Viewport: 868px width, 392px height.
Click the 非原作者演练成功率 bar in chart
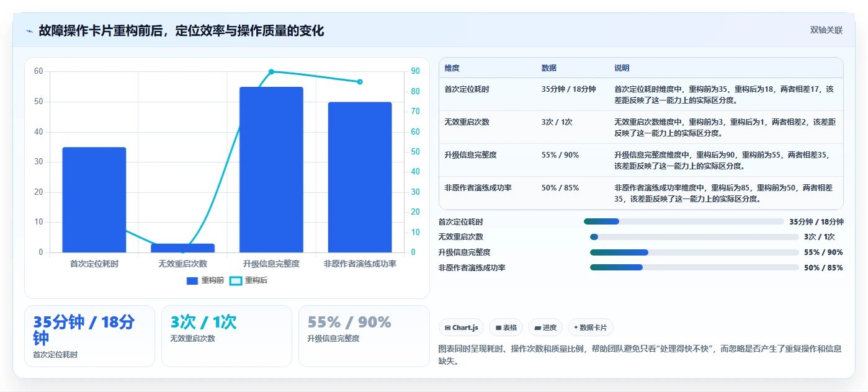pyautogui.click(x=360, y=177)
